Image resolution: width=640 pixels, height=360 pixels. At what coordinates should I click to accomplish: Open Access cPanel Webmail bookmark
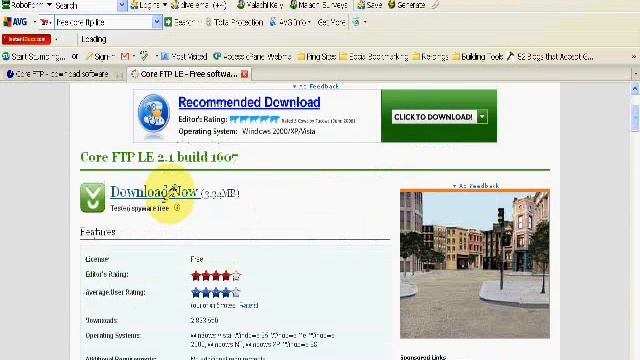pos(252,56)
